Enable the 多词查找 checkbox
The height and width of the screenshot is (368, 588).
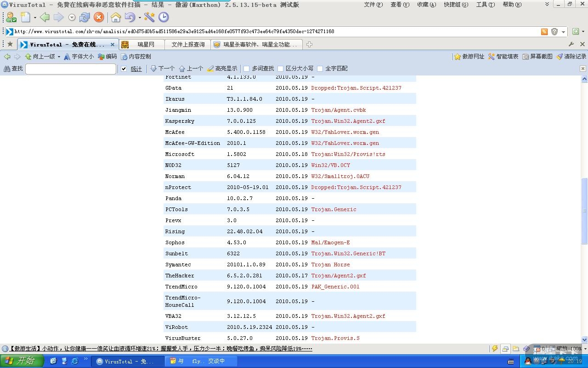[x=246, y=69]
